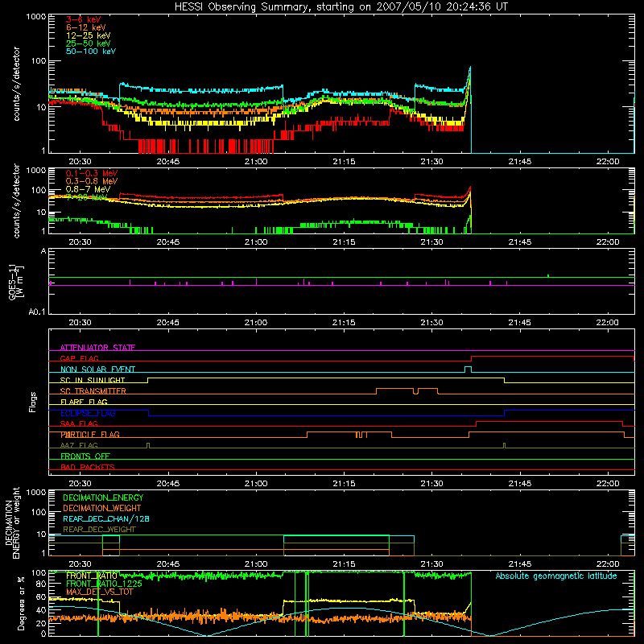Click the FRONT_RATIO_1225 legend label
Viewport: 644px width, 644px height.
pos(104,584)
